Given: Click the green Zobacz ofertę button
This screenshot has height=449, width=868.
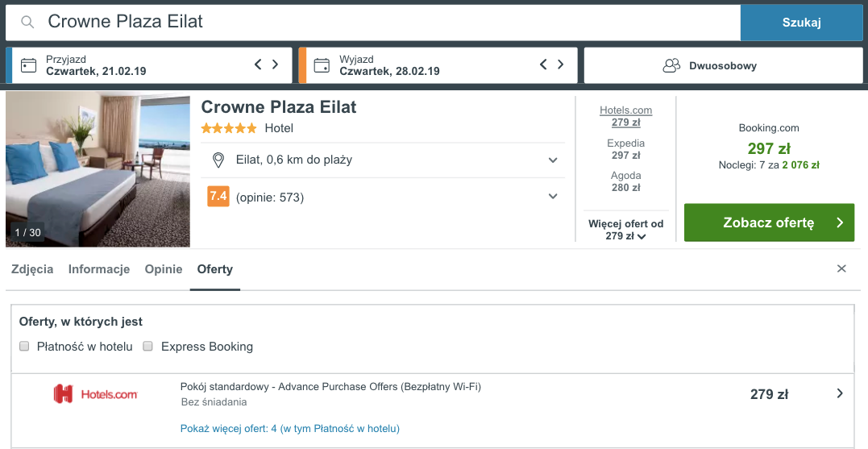Looking at the screenshot, I should 769,222.
